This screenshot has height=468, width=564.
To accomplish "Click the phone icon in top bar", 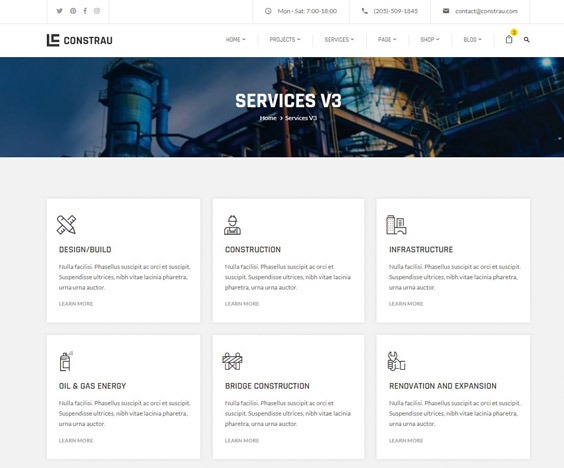I will coord(365,11).
